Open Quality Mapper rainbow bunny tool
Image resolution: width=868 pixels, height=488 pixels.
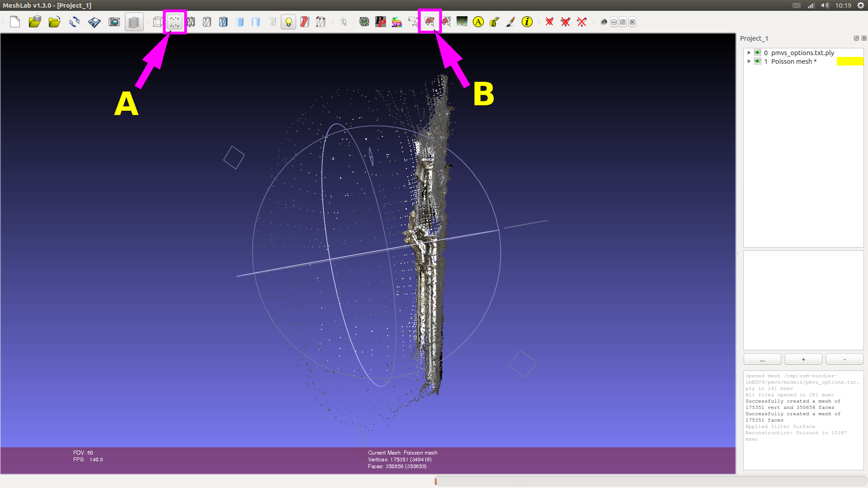[397, 22]
